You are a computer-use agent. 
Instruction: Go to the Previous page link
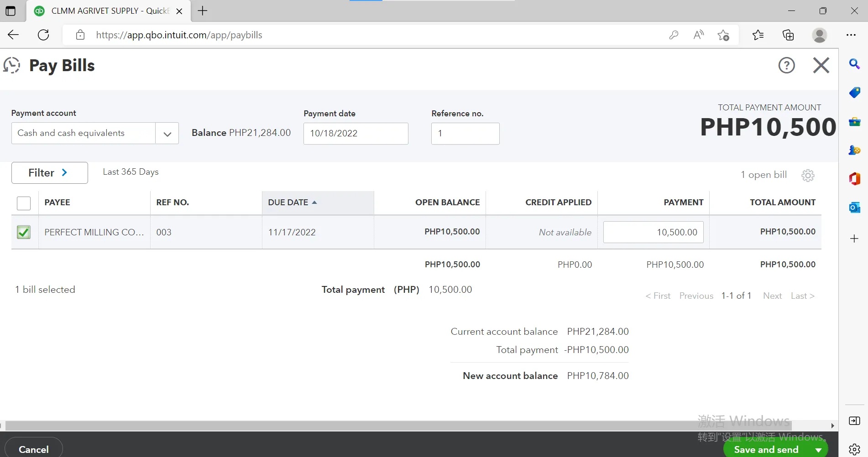(x=696, y=296)
